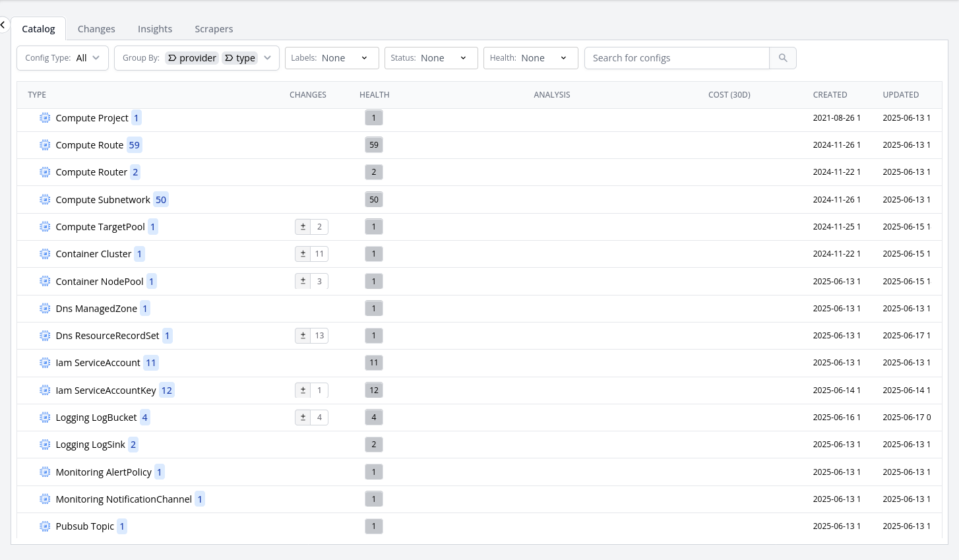959x560 pixels.
Task: Open the Labels filter dropdown
Action: (332, 58)
